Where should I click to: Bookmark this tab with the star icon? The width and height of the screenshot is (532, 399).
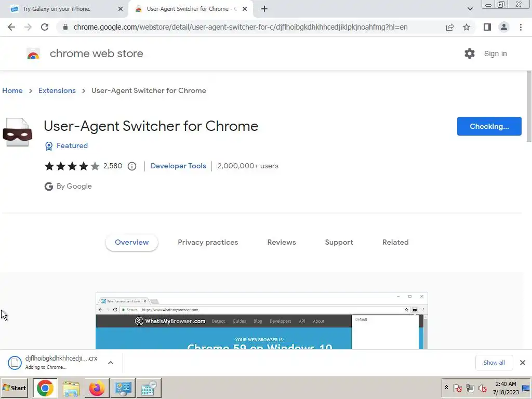click(467, 27)
